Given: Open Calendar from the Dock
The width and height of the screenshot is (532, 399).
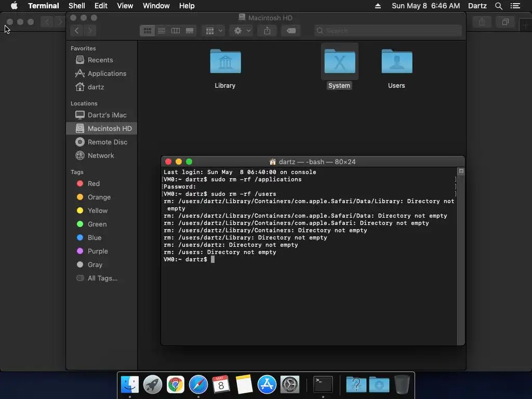Looking at the screenshot, I should [221, 385].
